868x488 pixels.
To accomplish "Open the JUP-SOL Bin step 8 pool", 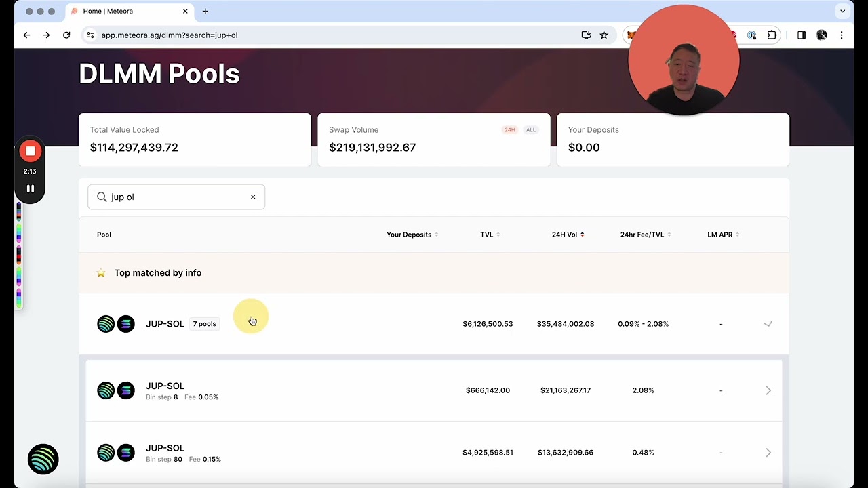I will coord(434,390).
